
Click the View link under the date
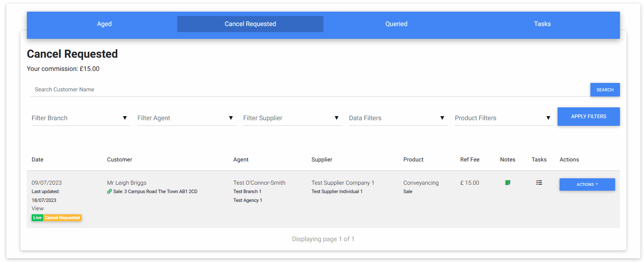coord(38,208)
